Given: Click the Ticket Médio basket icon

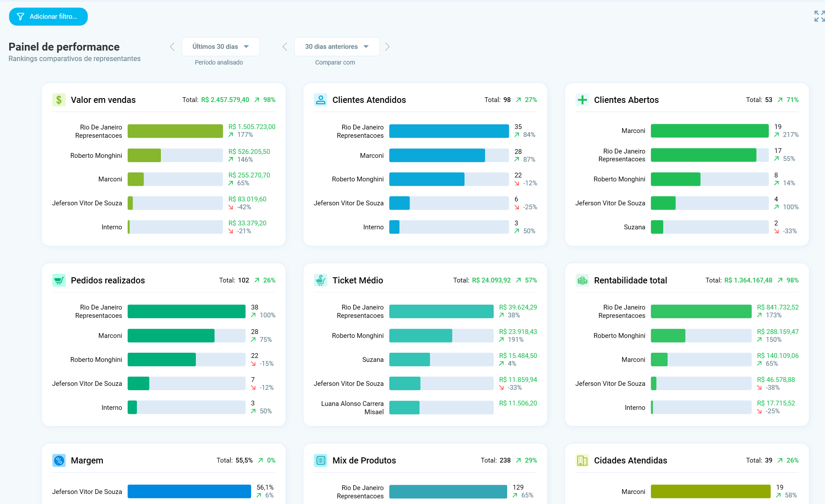Looking at the screenshot, I should 320,280.
